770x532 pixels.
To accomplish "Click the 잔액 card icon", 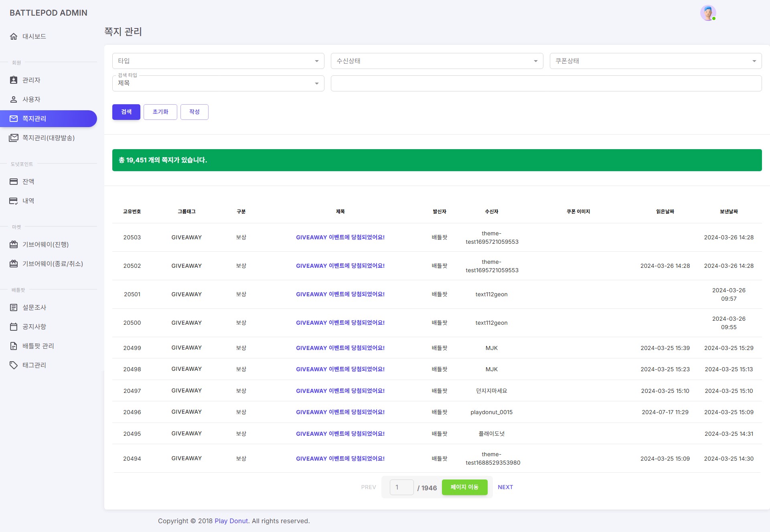I will tap(14, 182).
